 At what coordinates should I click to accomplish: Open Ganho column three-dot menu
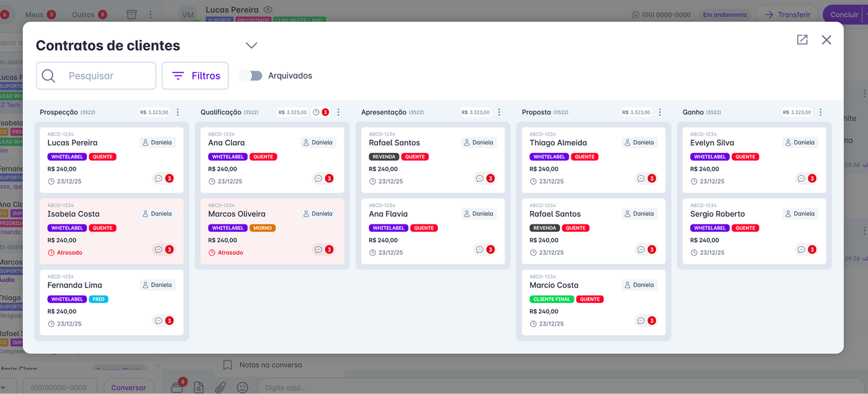click(x=820, y=112)
